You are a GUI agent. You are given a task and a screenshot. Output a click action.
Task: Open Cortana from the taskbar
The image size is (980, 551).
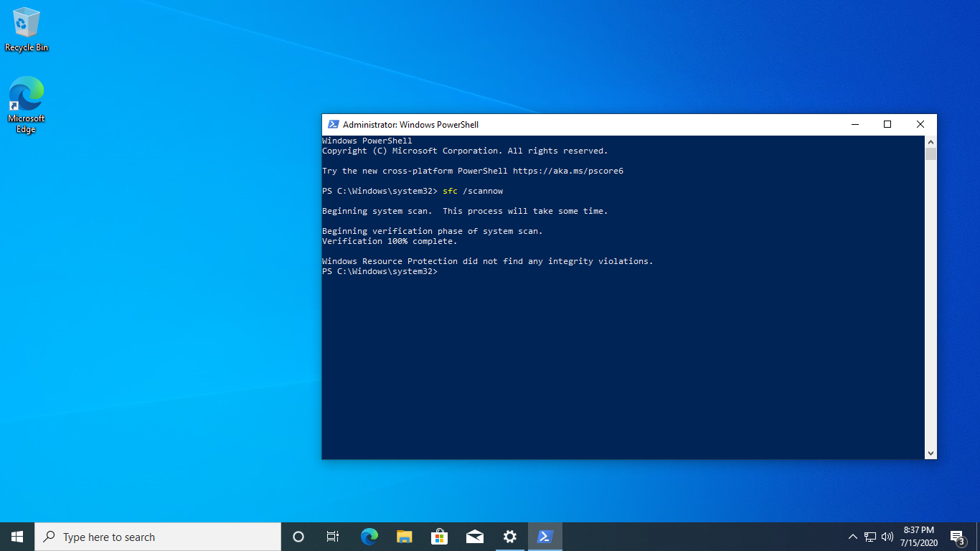click(x=298, y=537)
